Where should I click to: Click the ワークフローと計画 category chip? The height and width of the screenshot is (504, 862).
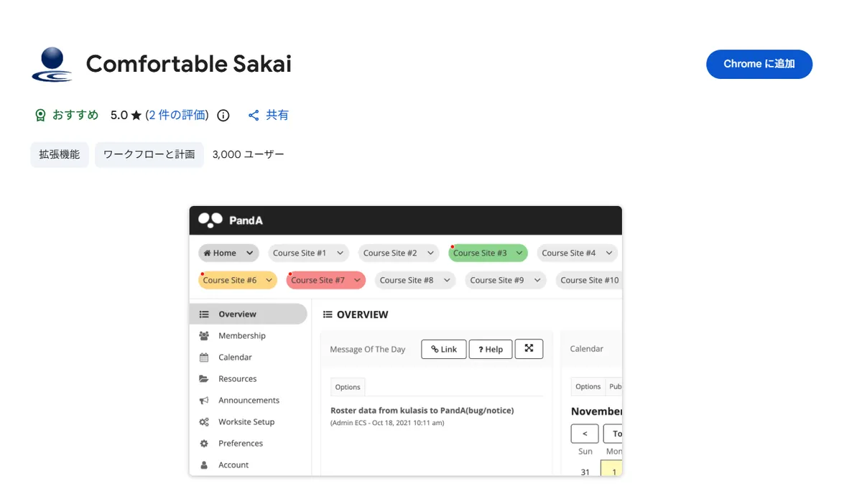pos(149,154)
